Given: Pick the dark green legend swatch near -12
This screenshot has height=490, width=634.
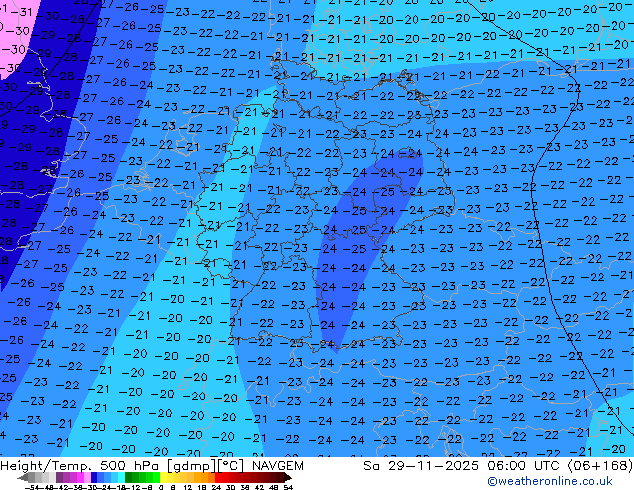Looking at the screenshot, I should (128, 478).
